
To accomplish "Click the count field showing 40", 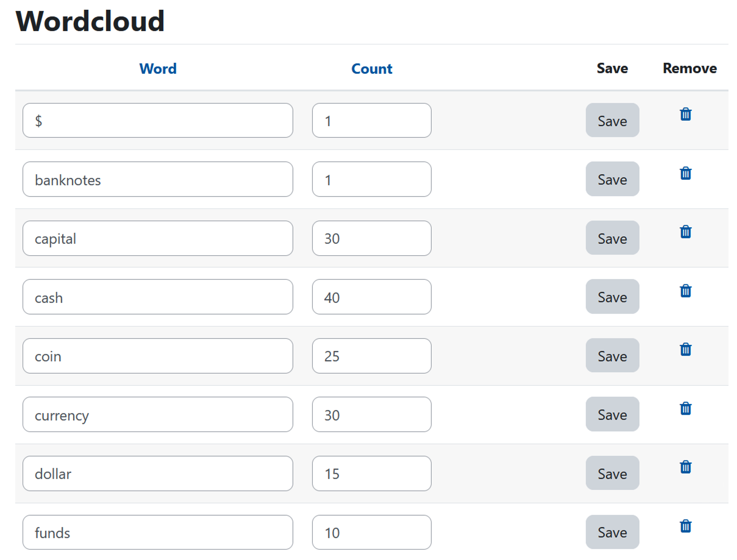I will pos(371,297).
